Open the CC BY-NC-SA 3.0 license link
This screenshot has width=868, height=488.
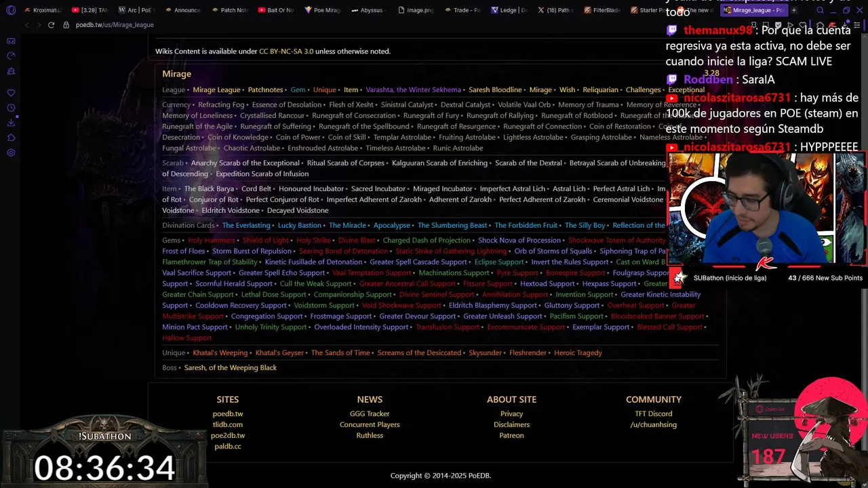286,52
